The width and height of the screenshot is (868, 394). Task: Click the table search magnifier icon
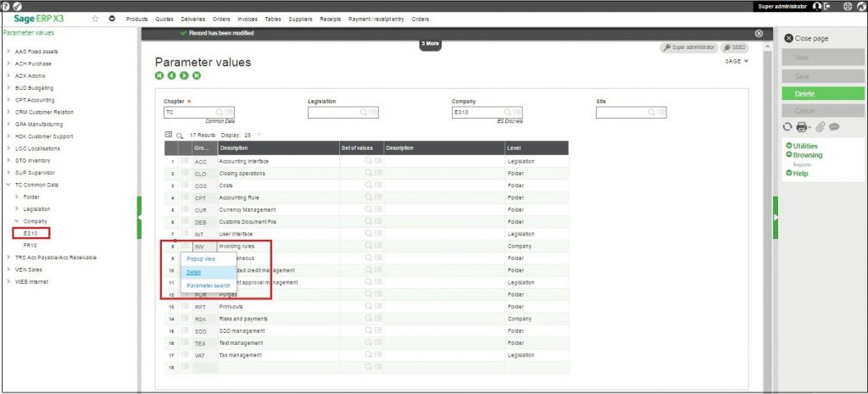coord(180,135)
